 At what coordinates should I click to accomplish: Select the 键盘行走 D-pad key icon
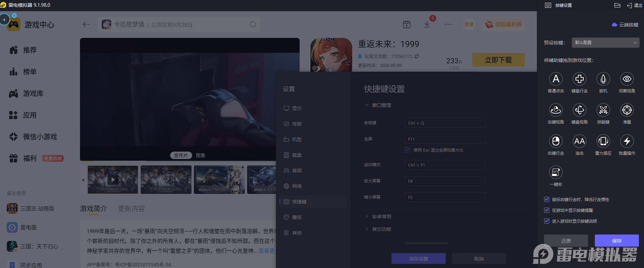tap(580, 79)
